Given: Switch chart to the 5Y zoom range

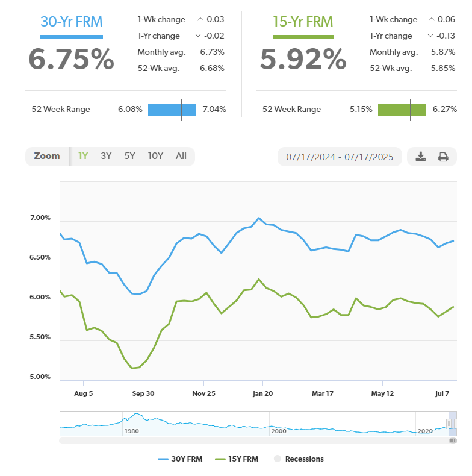Looking at the screenshot, I should [x=129, y=156].
